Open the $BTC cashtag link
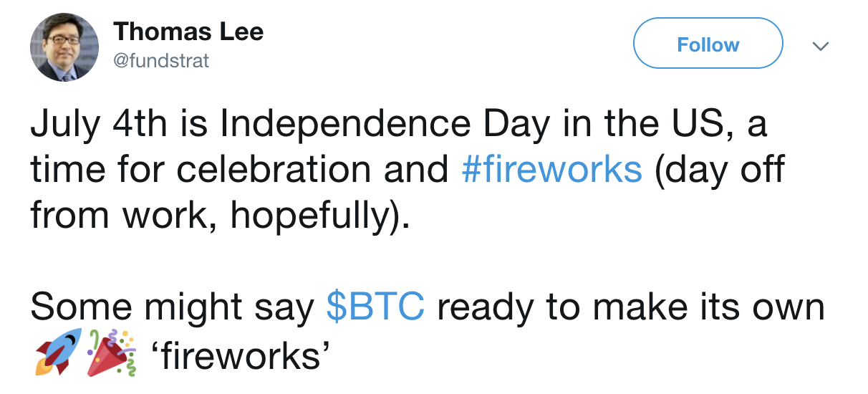The image size is (868, 394). pos(375,307)
